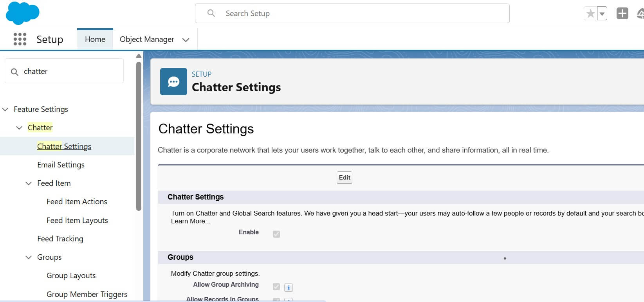Collapse the Feed Item tree node
This screenshot has width=644, height=302.
click(29, 183)
